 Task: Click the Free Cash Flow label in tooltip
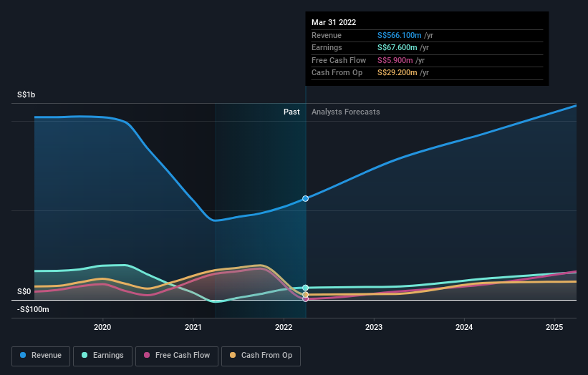(339, 60)
